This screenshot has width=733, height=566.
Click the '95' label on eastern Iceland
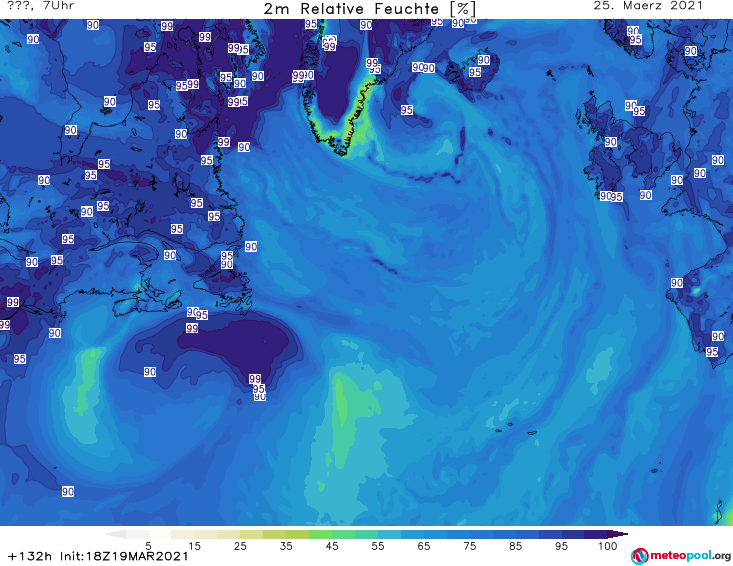(x=474, y=72)
